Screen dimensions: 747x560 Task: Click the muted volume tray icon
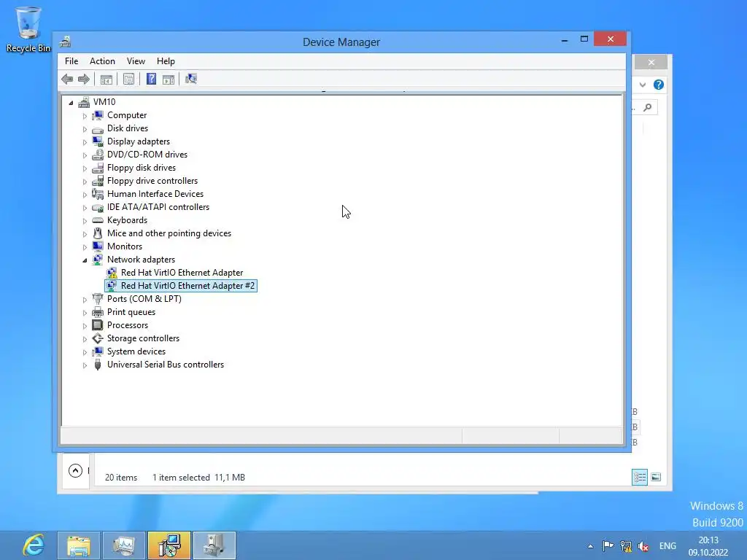pyautogui.click(x=643, y=546)
